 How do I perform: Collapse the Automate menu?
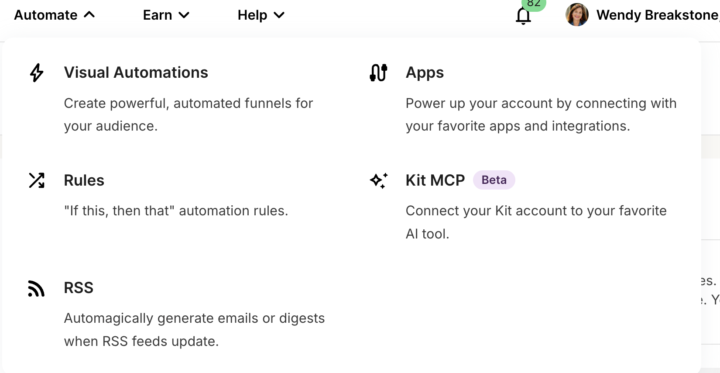point(54,15)
